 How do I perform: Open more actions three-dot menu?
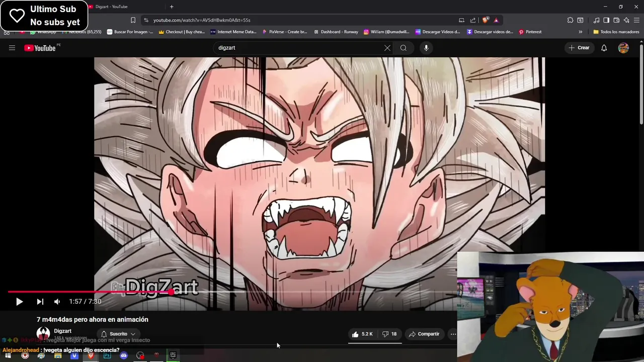tap(453, 334)
